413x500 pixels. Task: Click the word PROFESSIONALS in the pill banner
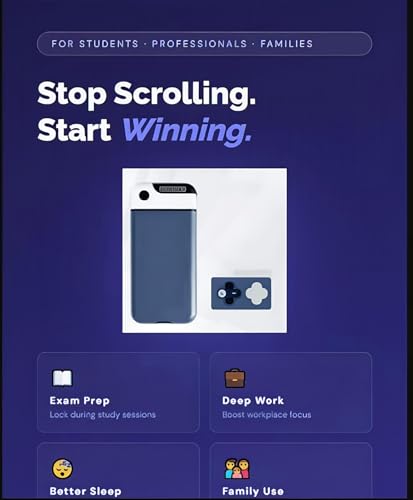[199, 44]
